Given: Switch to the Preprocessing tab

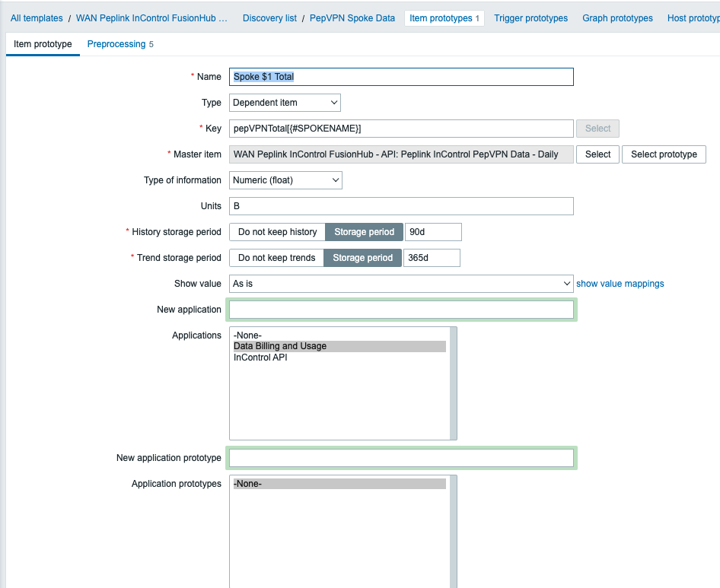Looking at the screenshot, I should [120, 44].
